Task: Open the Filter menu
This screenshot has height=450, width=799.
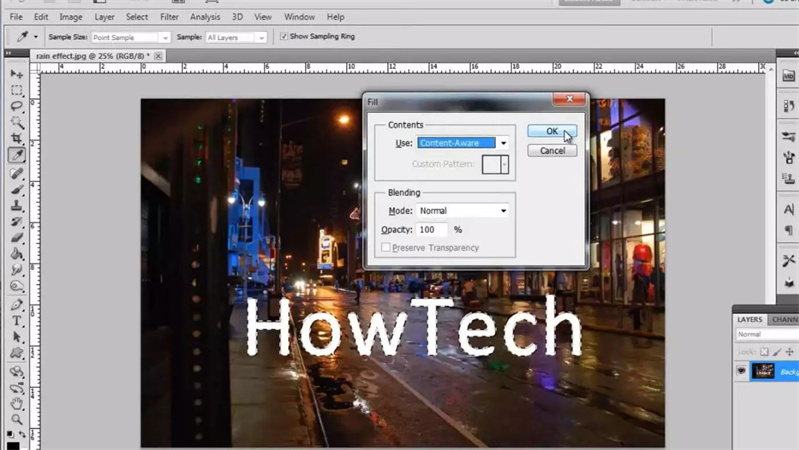Action: coord(170,17)
